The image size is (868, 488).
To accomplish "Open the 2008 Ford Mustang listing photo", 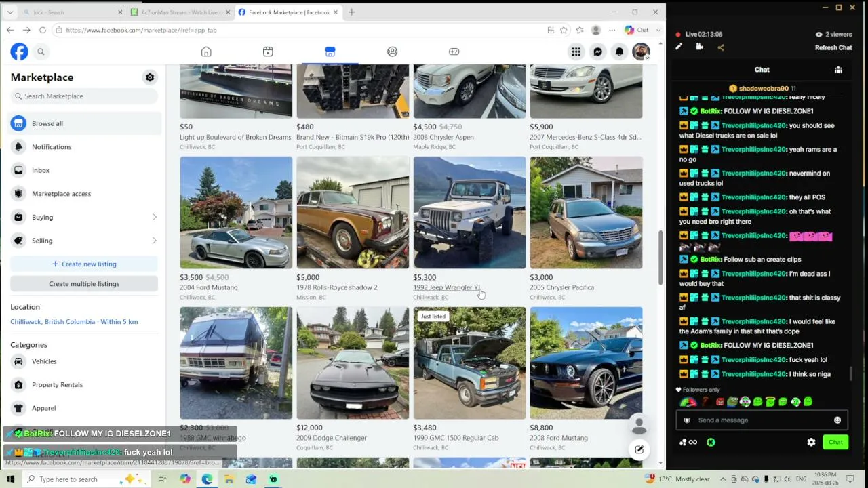I will (586, 363).
